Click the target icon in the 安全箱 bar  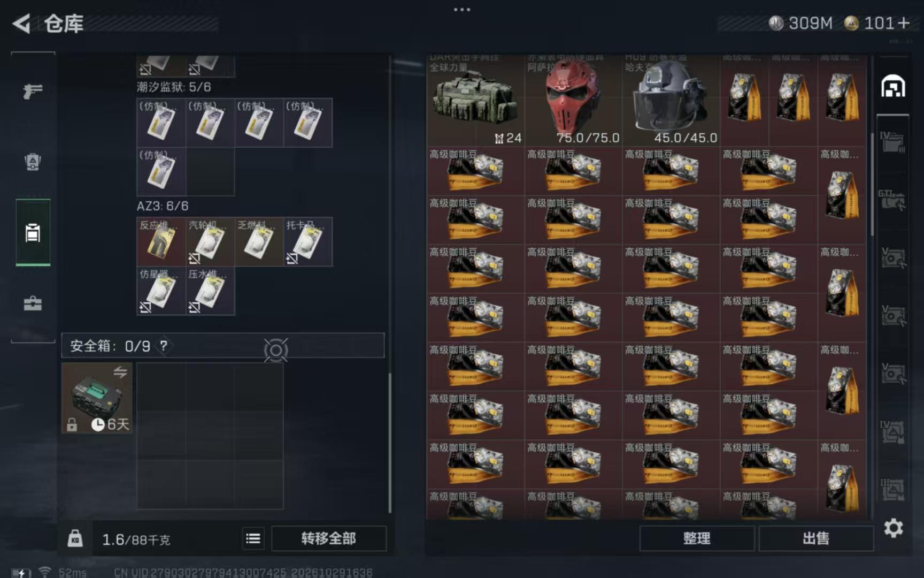pyautogui.click(x=276, y=350)
